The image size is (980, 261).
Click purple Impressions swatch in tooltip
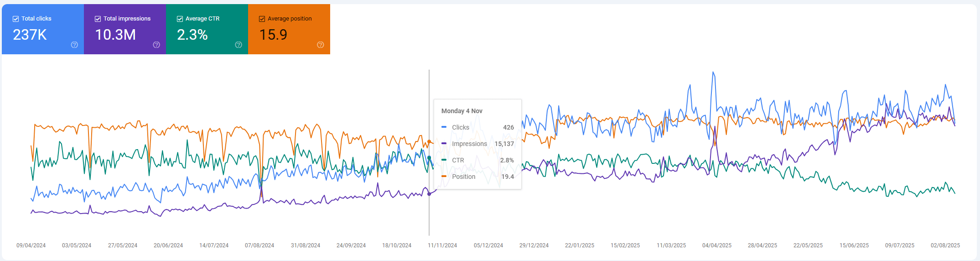click(x=444, y=144)
